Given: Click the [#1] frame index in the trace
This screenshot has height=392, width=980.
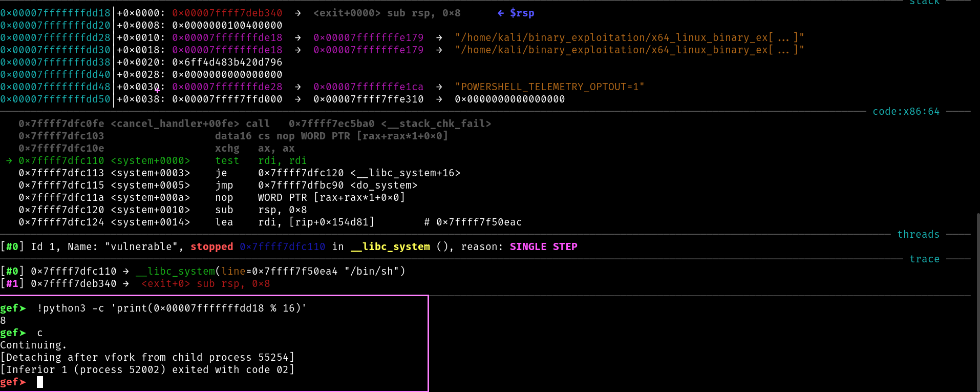Looking at the screenshot, I should click(12, 284).
